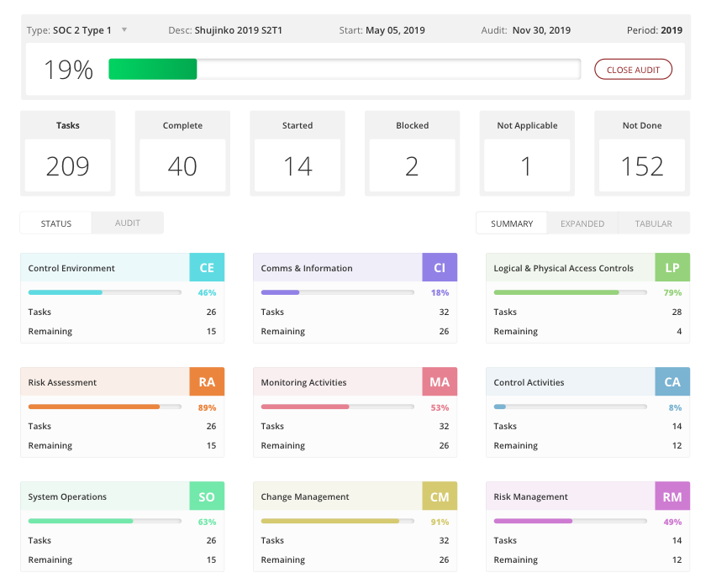The image size is (711, 588).
Task: Click the CE Control Environment badge
Action: [x=207, y=267]
